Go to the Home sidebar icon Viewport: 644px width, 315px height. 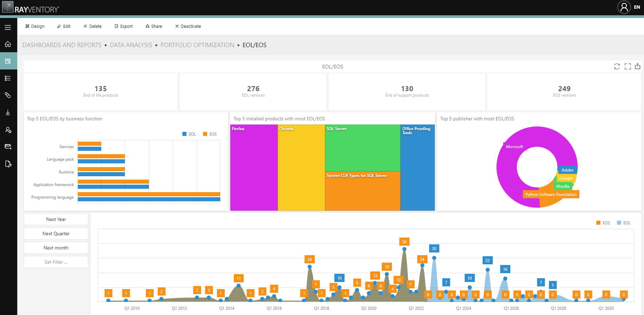coord(8,44)
